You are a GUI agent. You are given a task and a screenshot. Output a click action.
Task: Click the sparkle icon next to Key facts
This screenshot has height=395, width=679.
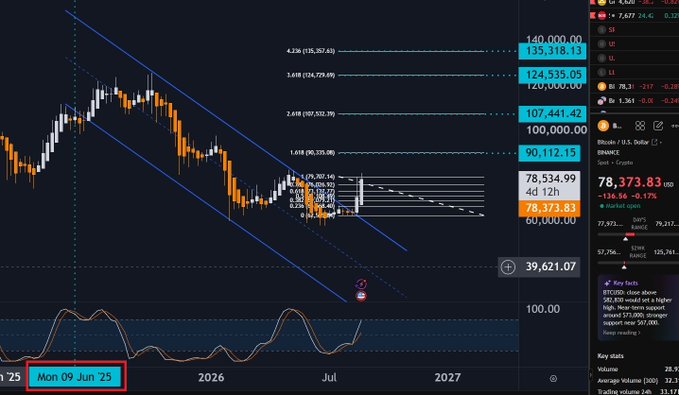[607, 283]
